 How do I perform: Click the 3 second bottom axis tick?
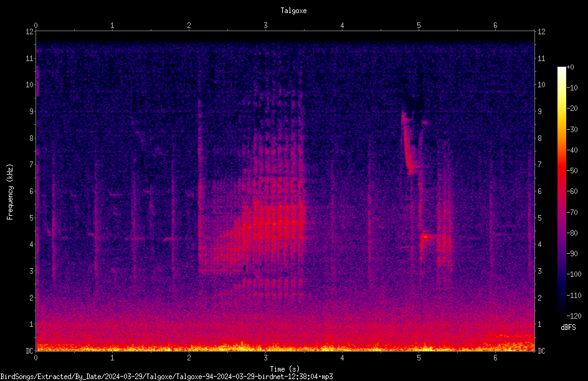265,358
